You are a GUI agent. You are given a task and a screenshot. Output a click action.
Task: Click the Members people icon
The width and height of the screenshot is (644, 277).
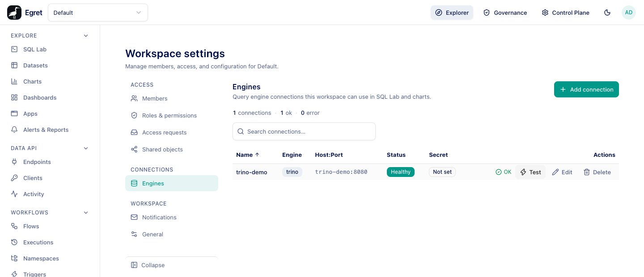[x=134, y=98]
